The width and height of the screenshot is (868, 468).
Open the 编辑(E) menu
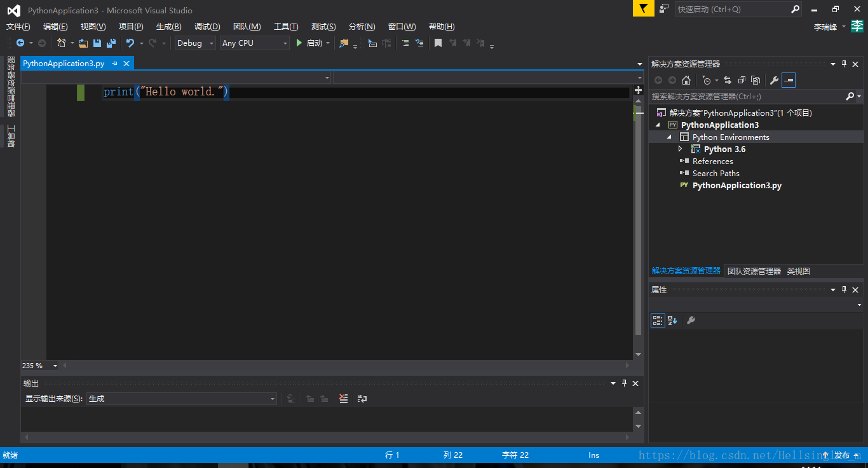55,26
